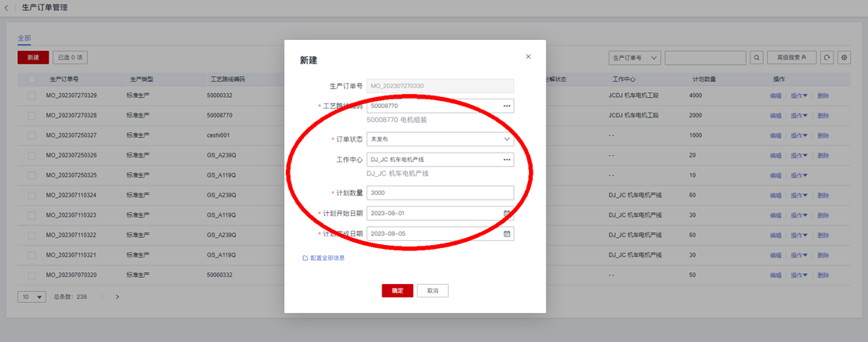Click the 工作中心 input field
This screenshot has width=868, height=342.
[440, 160]
